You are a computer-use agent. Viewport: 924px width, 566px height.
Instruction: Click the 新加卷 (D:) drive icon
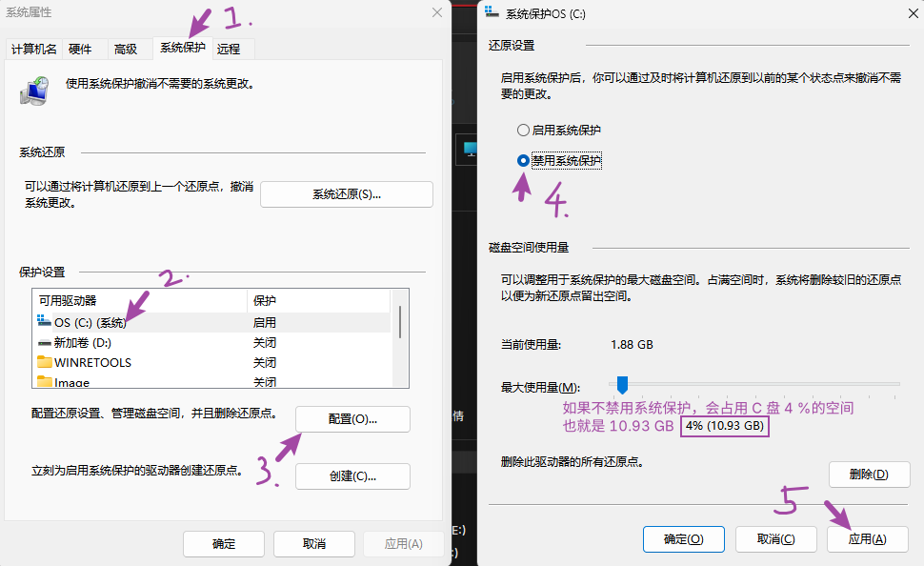click(x=44, y=342)
